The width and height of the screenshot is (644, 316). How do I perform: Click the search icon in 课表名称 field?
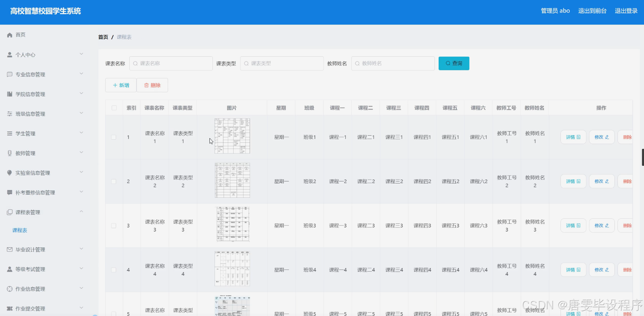[135, 63]
